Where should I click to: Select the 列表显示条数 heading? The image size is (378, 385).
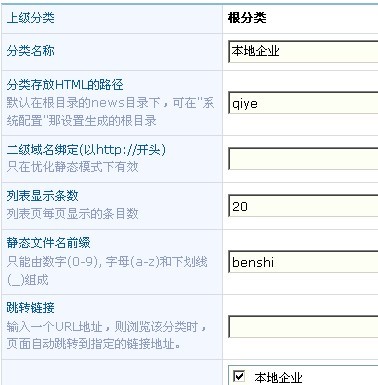pyautogui.click(x=42, y=196)
